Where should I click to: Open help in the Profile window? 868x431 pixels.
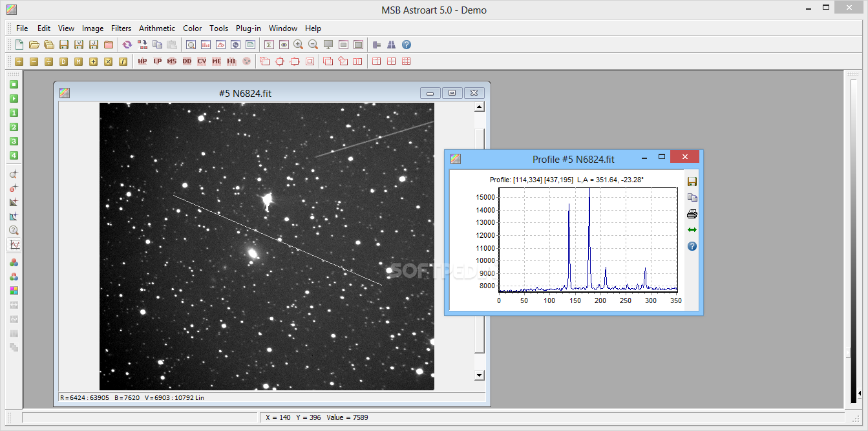(x=692, y=246)
